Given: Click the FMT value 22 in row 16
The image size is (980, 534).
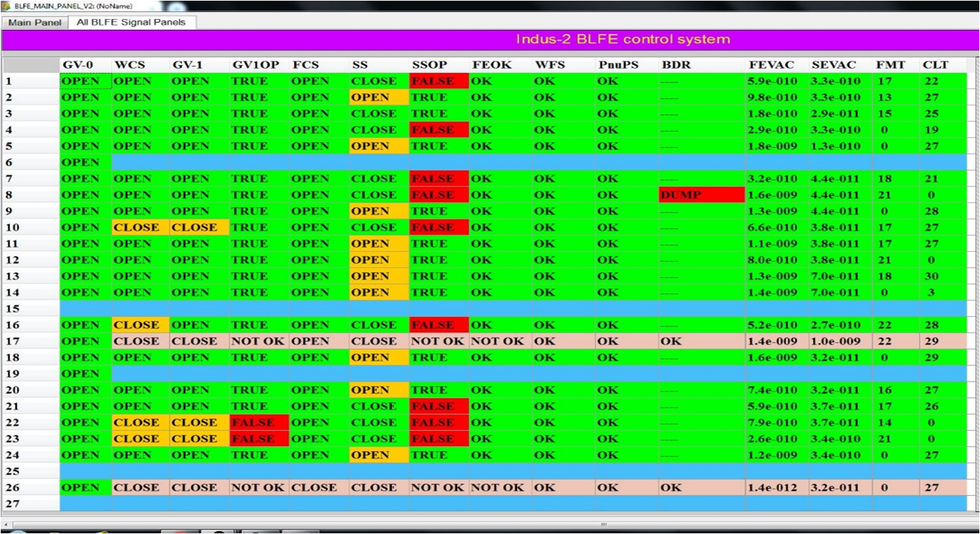Looking at the screenshot, I should [x=896, y=325].
